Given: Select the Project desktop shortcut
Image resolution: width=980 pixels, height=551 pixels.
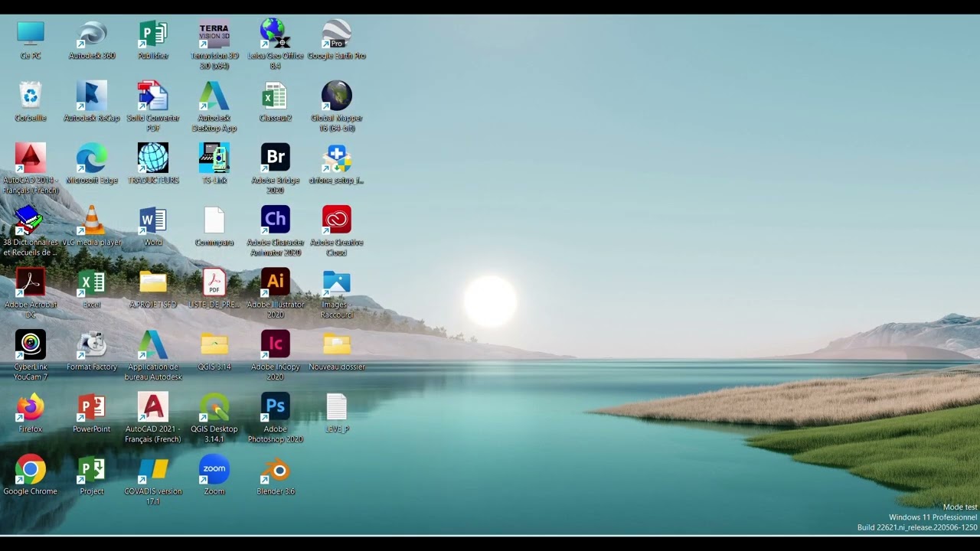Looking at the screenshot, I should tap(92, 469).
